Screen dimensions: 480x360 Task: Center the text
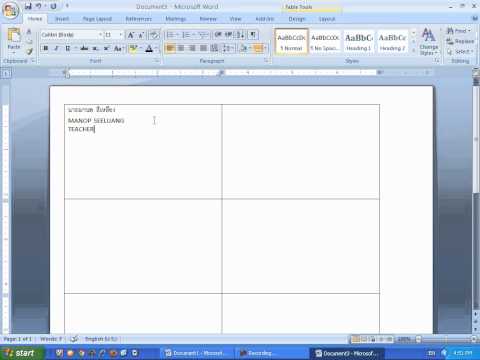(181, 48)
